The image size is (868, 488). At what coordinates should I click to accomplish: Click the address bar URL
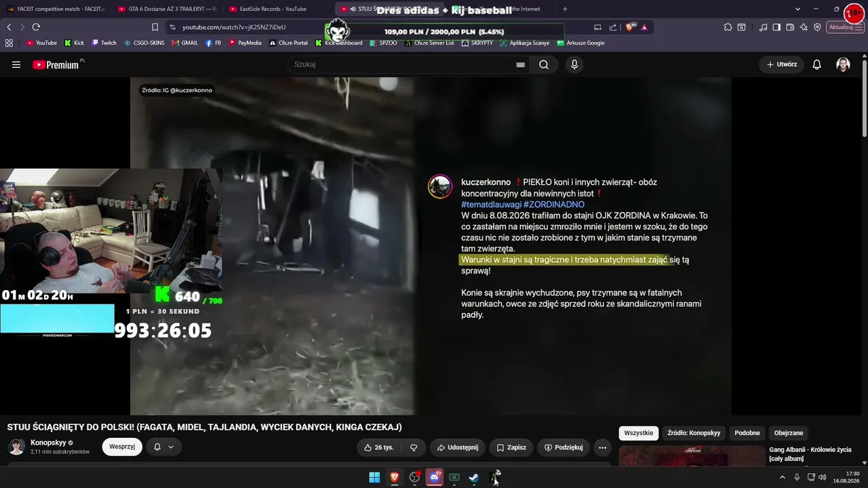point(234,27)
